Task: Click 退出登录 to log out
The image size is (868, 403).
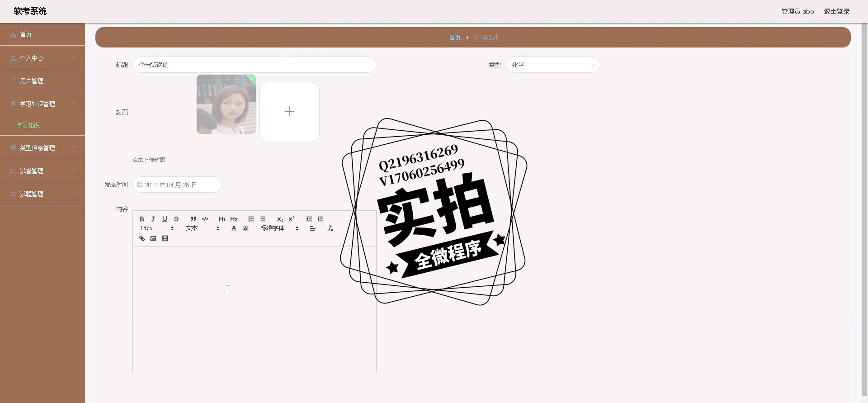Action: pos(836,11)
